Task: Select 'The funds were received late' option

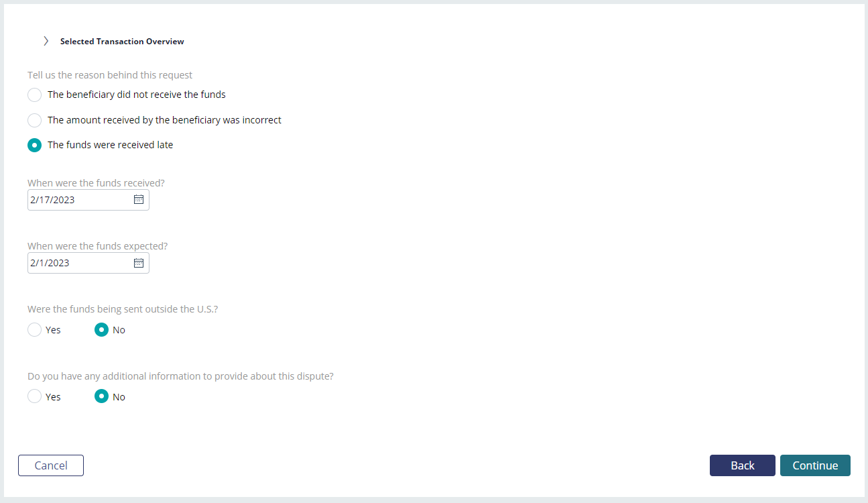Action: pyautogui.click(x=35, y=145)
